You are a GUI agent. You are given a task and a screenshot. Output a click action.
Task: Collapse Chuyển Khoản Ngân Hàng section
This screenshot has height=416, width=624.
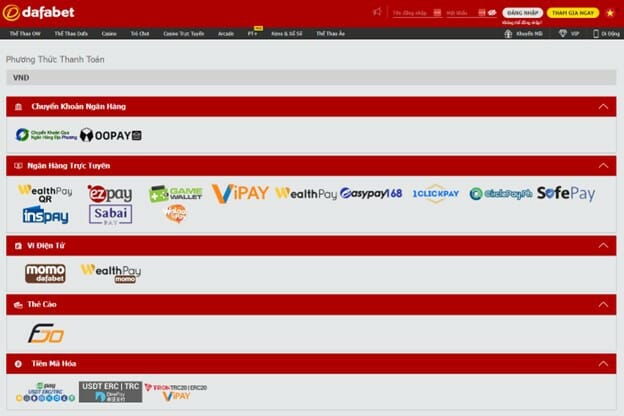[603, 106]
